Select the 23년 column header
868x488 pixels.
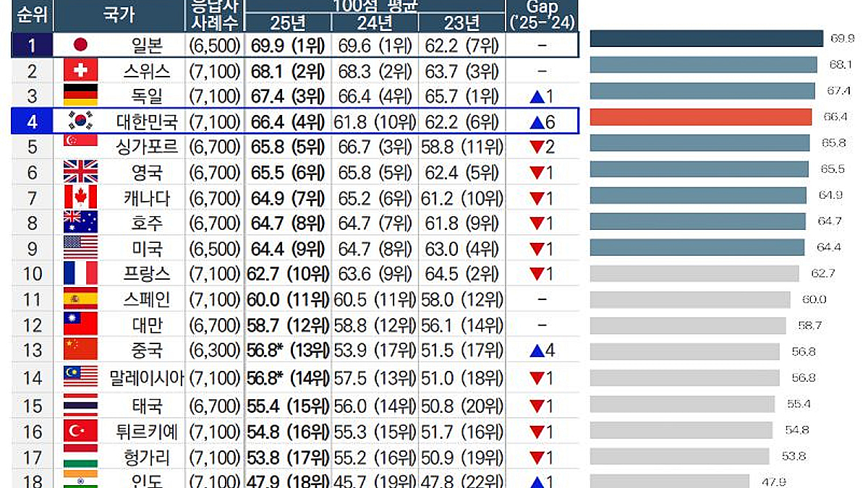coord(461,22)
